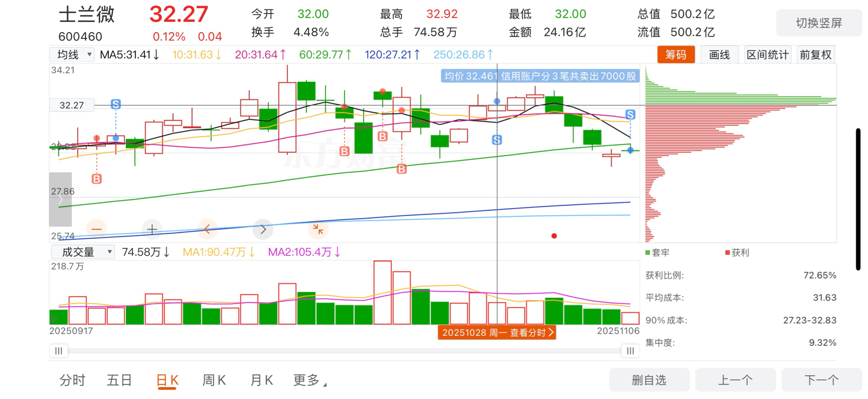Screen dimensions: 868x399
Task: Click the 120:27.21 moving average label
Action: pos(393,55)
